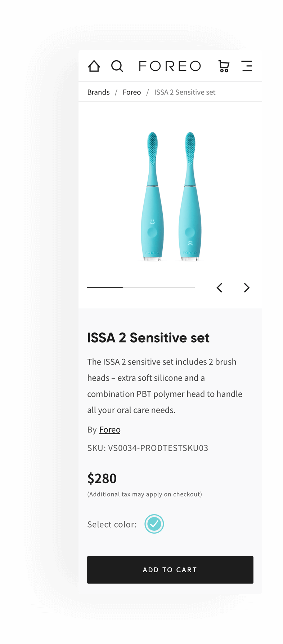Navigate to Brands in the breadcrumb
Screen dimensions: 283x644
pos(98,92)
